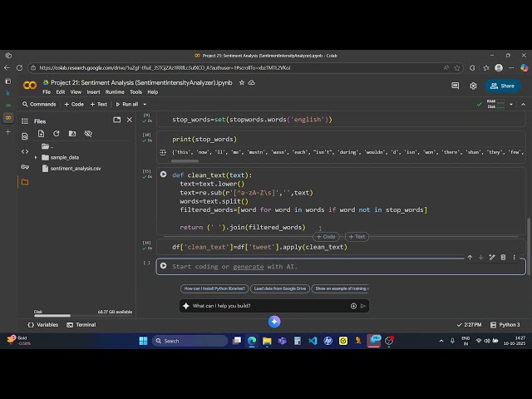Run the empty new code cell
The width and height of the screenshot is (532, 399).
(x=163, y=266)
